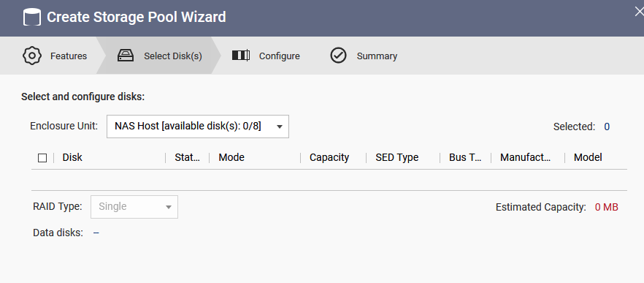Click the Summary checkmark icon
The height and width of the screenshot is (283, 644).
click(x=339, y=56)
